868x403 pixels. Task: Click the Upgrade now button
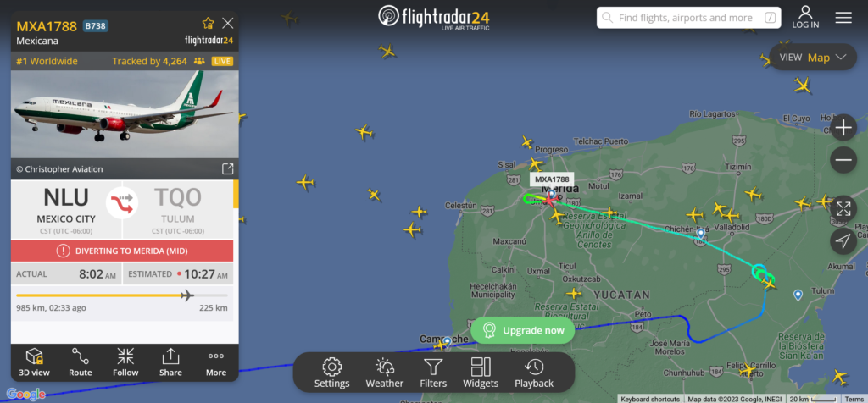pos(523,330)
